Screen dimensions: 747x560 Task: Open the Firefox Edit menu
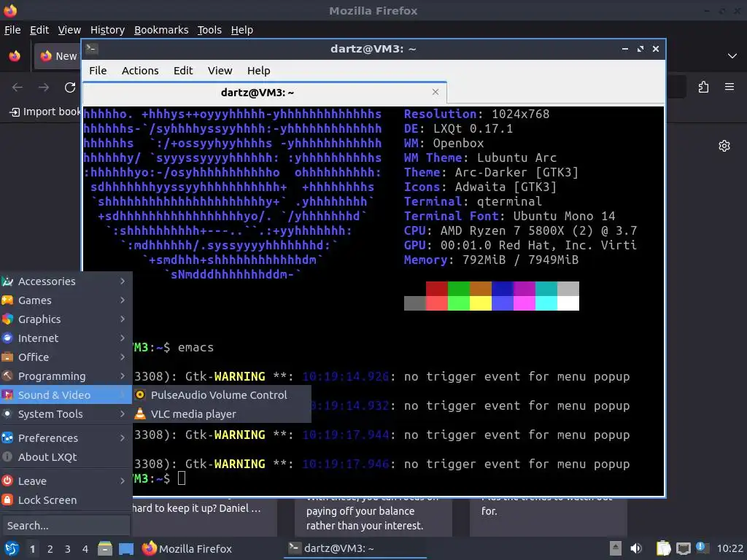(39, 30)
